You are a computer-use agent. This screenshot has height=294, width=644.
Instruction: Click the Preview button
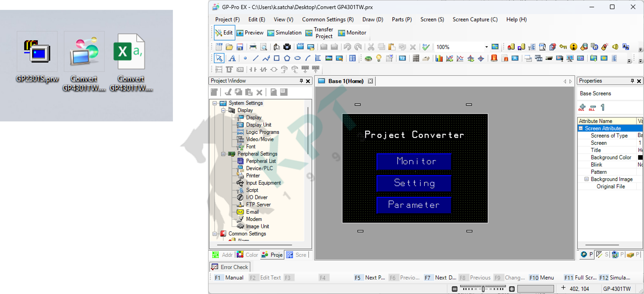click(250, 32)
